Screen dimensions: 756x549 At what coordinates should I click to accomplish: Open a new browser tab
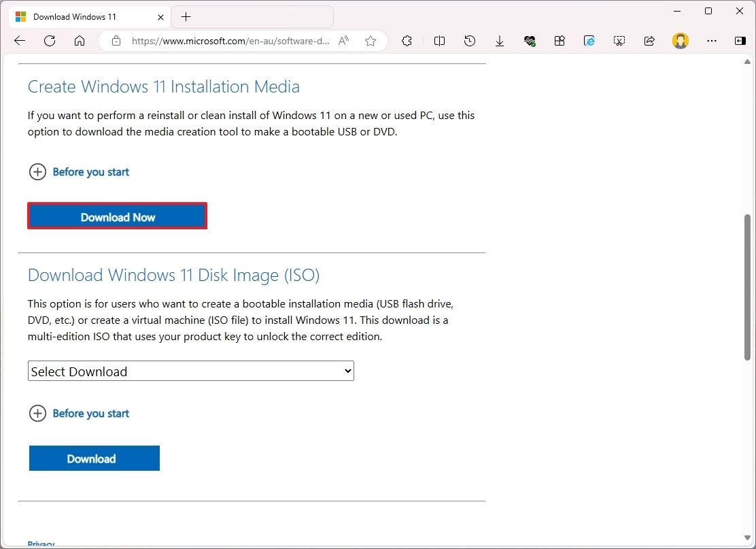tap(186, 16)
